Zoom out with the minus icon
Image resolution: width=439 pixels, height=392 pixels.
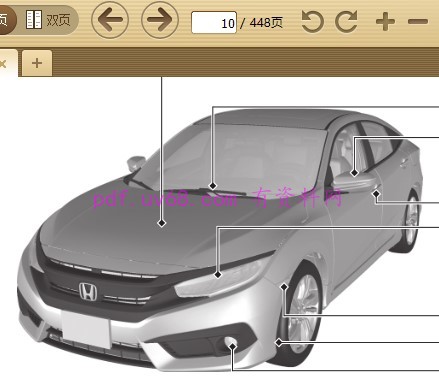tap(418, 22)
